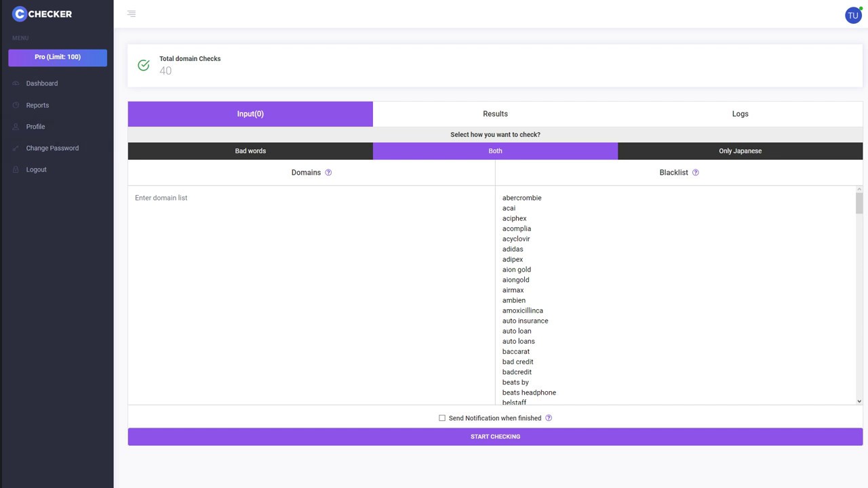Click the Logout link
Viewport: 868px width, 488px height.
pyautogui.click(x=37, y=169)
